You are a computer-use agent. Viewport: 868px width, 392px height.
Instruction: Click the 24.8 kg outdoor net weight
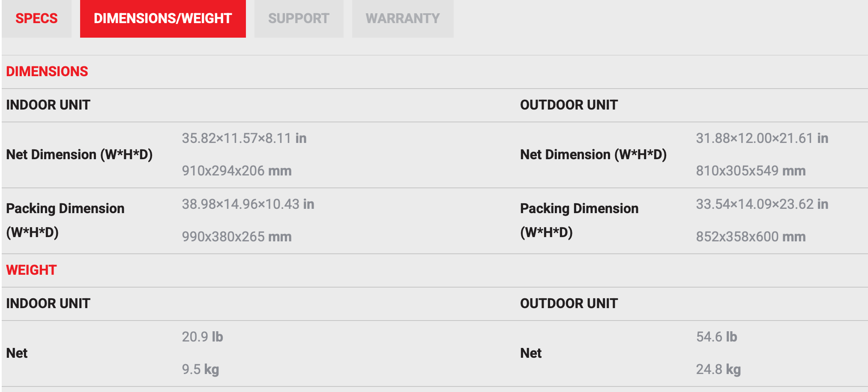[718, 369]
